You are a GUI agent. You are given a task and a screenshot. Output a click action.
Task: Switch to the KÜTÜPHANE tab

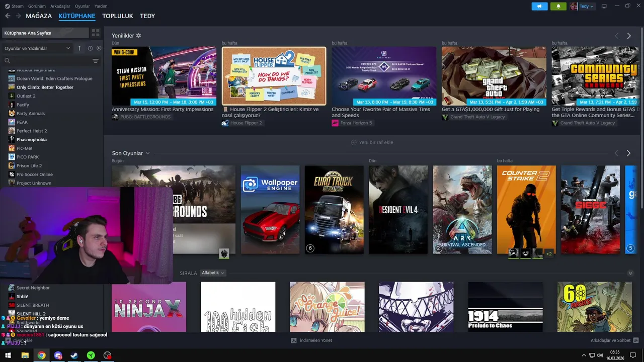coord(77,16)
